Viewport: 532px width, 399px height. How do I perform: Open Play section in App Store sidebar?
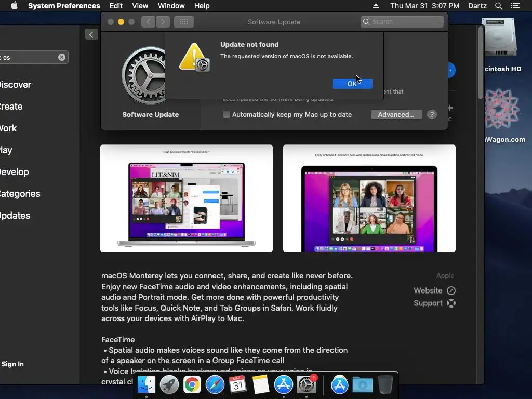pyautogui.click(x=6, y=150)
